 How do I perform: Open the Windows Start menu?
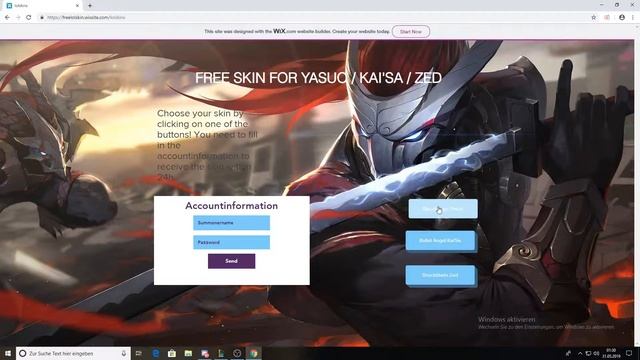[8, 353]
